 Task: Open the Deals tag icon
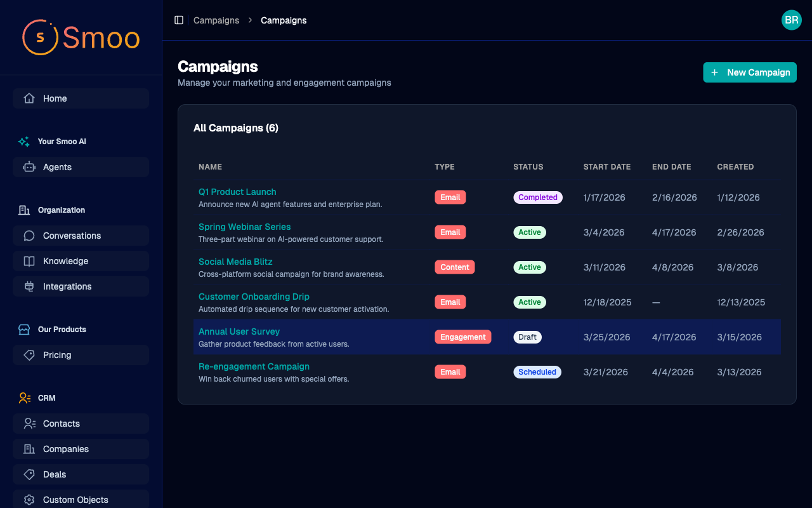[x=29, y=474]
